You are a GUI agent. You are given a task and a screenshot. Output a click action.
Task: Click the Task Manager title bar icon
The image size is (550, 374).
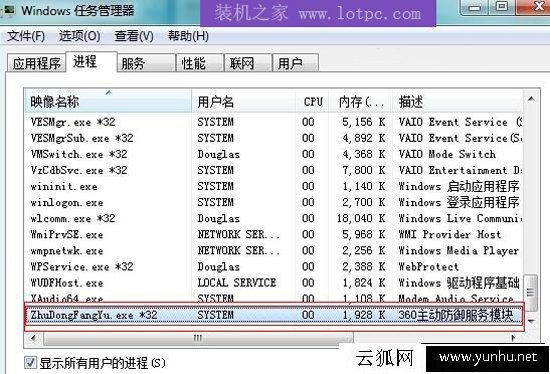pos(8,9)
